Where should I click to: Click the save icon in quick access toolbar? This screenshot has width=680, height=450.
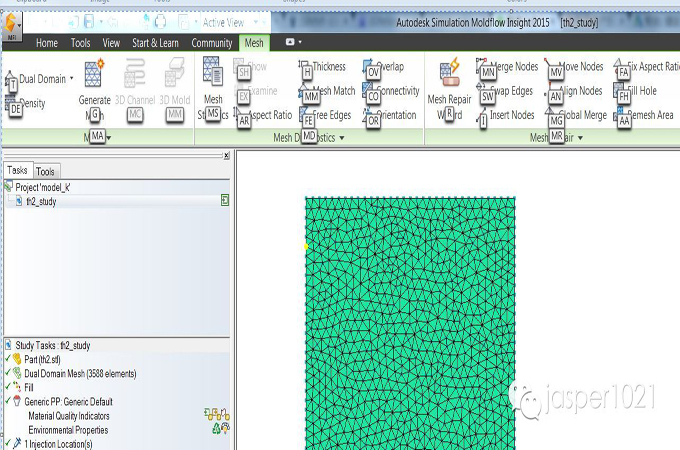[x=89, y=22]
